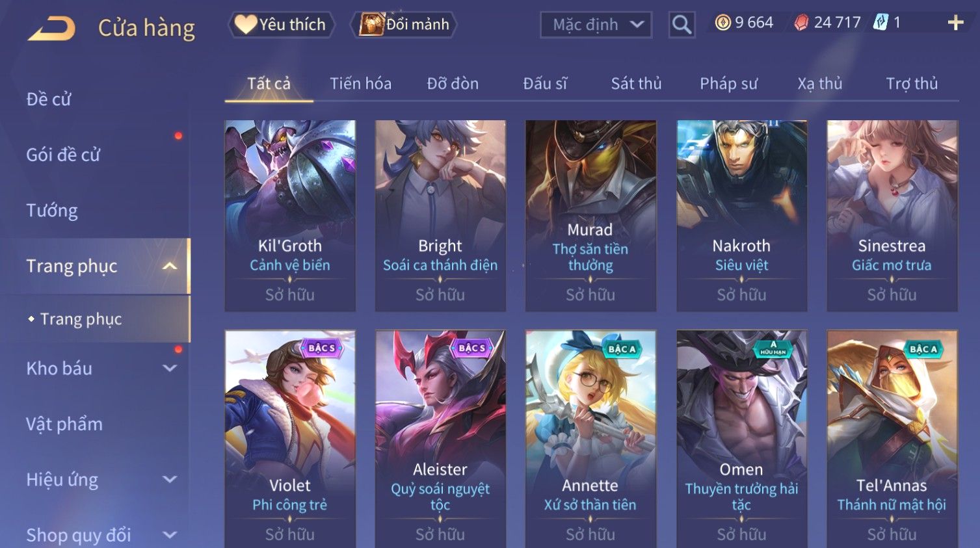
Task: Open Yêu thích favorites heart button
Action: [x=281, y=25]
